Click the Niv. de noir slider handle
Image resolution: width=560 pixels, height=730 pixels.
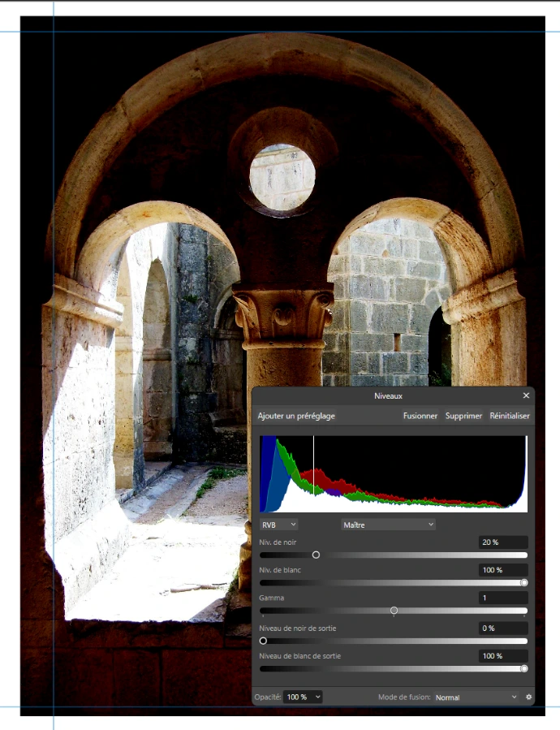(316, 555)
